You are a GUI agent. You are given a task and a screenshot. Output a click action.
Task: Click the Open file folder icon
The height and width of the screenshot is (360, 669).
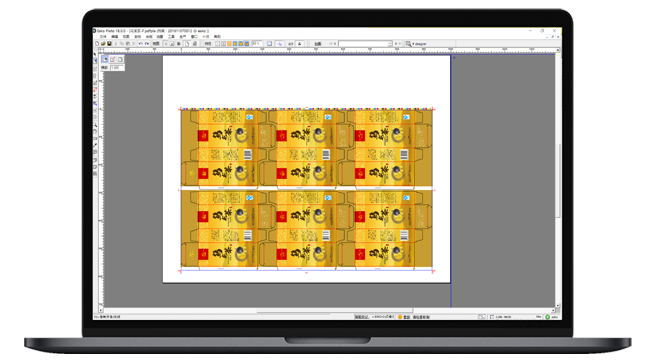click(103, 44)
